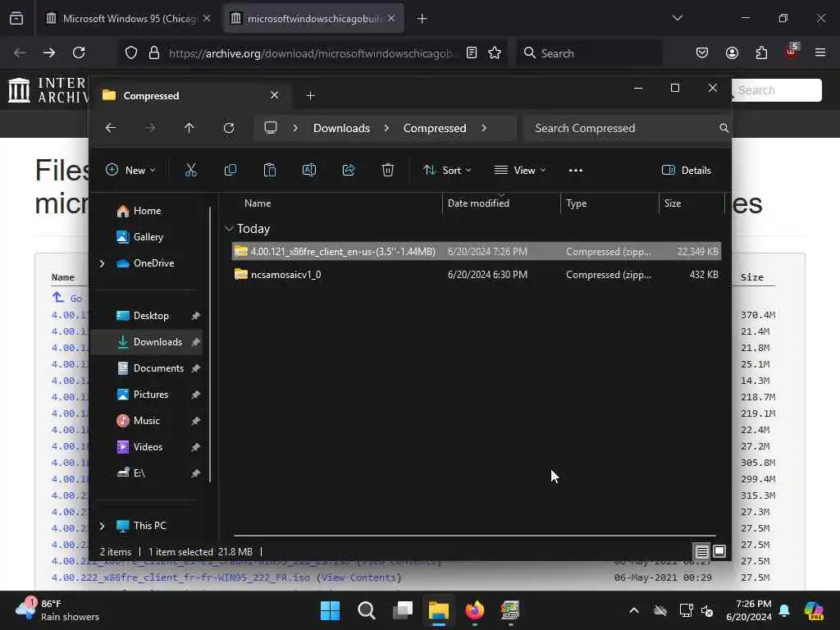
Task: Click Downloads in the breadcrumb path
Action: click(342, 128)
